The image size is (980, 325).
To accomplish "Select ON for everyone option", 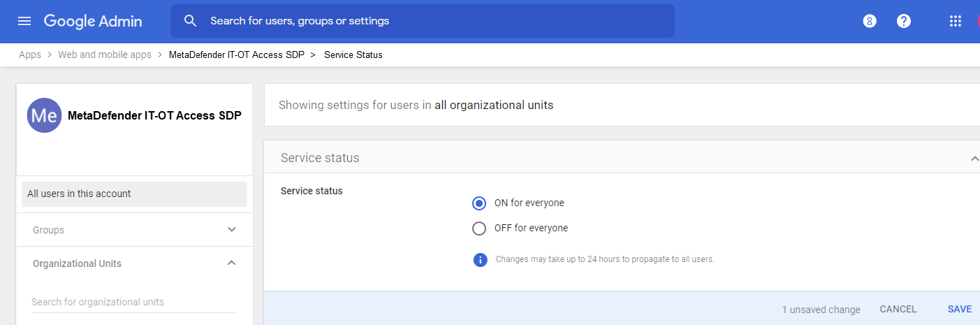I will point(479,203).
